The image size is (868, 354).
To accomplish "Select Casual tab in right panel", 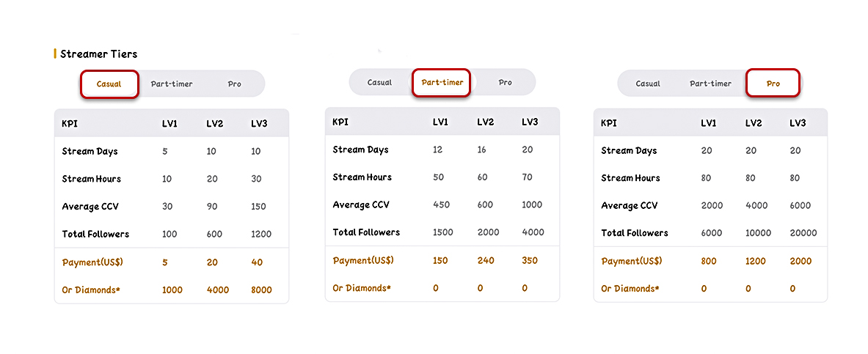I will click(648, 84).
